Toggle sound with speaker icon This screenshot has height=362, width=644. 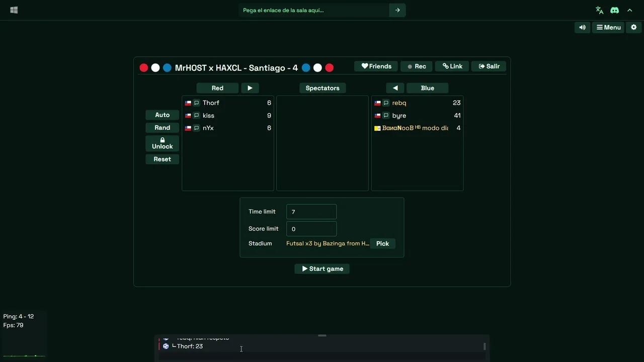[582, 28]
